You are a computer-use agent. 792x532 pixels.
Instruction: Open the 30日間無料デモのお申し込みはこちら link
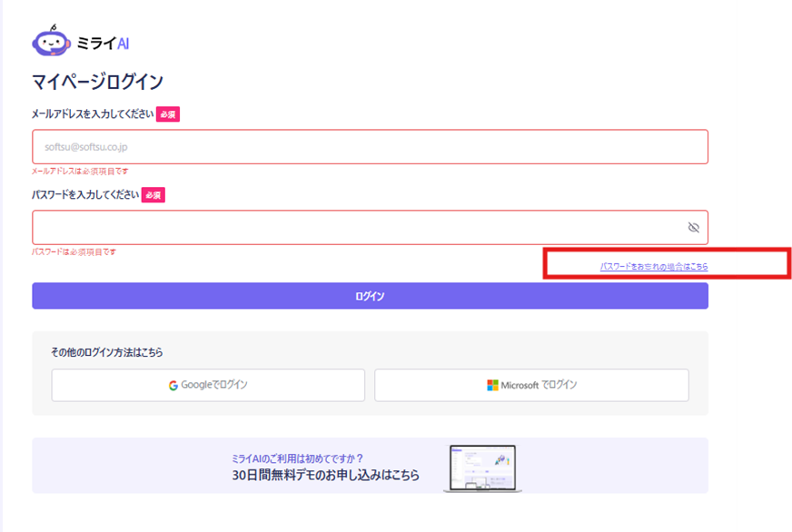coord(325,475)
